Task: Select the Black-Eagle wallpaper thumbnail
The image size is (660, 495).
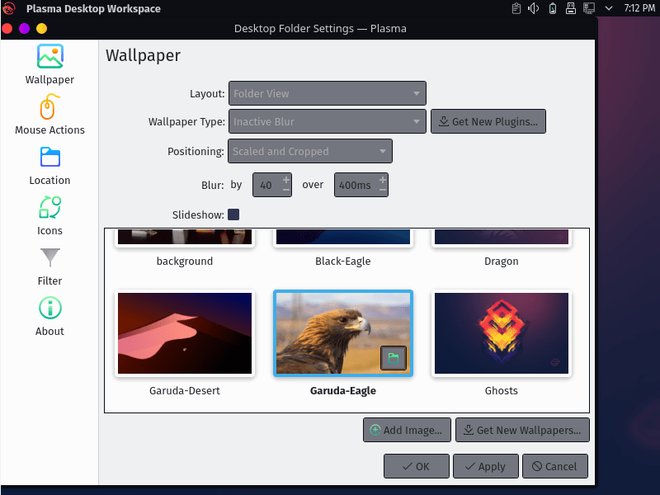Action: point(343,237)
